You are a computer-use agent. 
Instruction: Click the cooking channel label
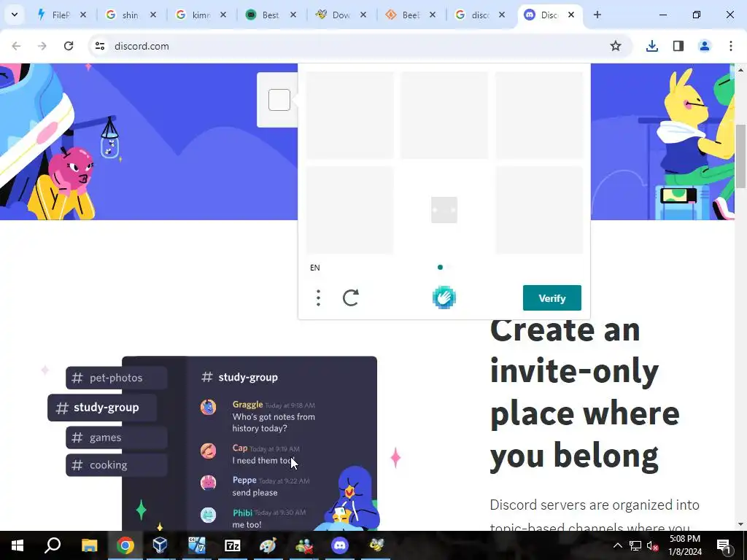point(116,464)
